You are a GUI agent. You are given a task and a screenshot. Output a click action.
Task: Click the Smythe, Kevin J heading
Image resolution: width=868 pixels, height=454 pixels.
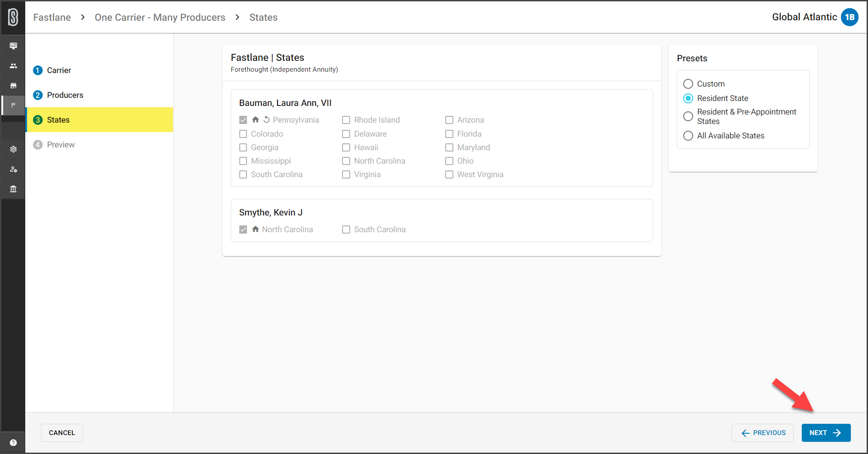(x=271, y=212)
